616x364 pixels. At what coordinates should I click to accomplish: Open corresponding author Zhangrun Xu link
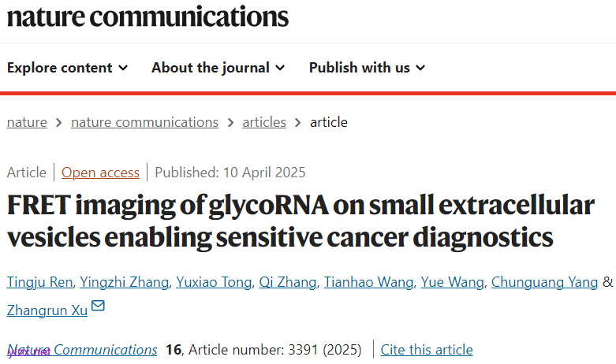pyautogui.click(x=47, y=310)
